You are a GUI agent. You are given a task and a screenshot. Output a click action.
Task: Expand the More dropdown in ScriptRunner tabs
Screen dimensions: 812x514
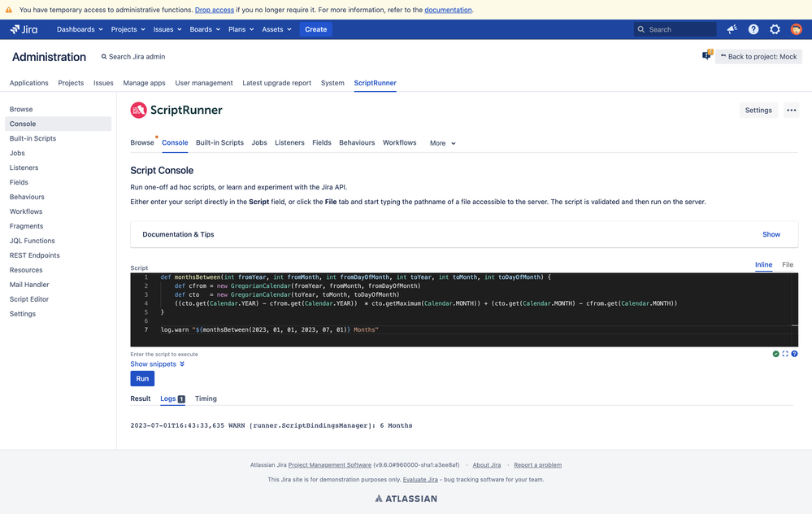tap(442, 143)
